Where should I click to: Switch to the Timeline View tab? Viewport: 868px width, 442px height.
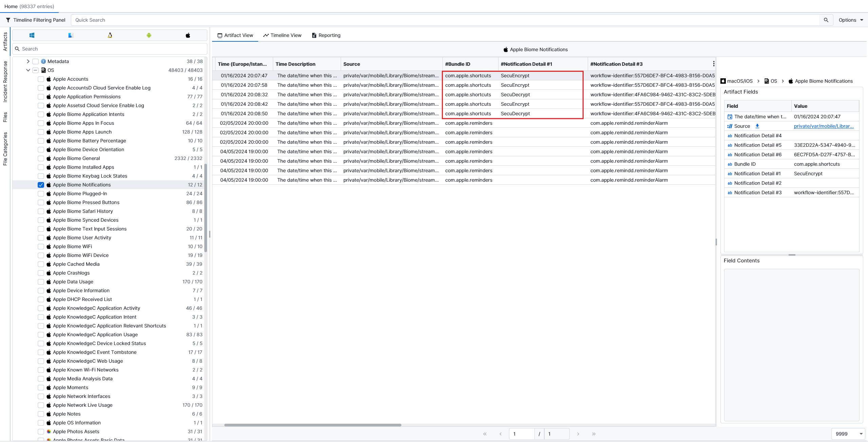coord(282,35)
